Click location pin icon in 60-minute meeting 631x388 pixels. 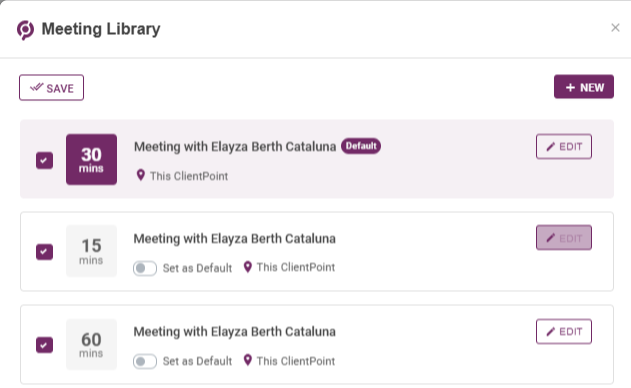click(x=248, y=360)
